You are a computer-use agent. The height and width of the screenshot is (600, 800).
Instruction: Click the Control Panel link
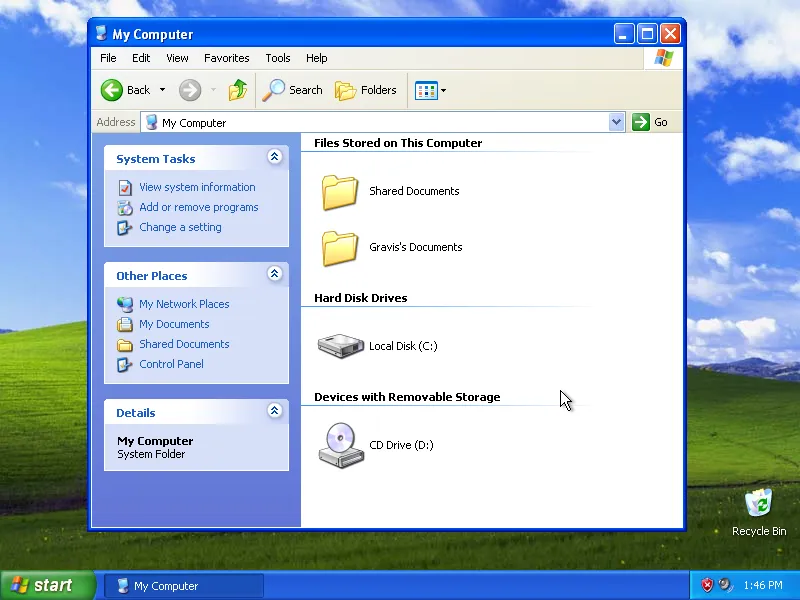[173, 364]
